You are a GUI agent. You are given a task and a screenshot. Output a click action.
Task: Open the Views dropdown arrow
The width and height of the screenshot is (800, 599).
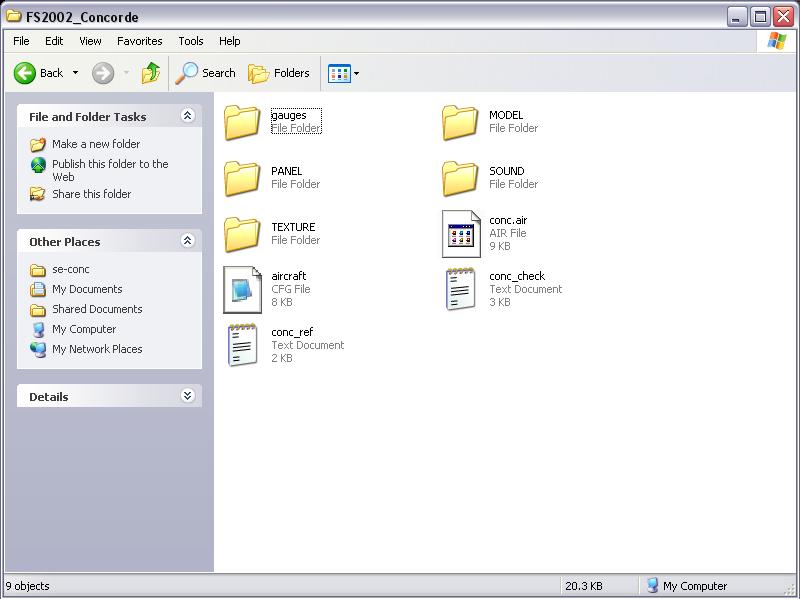click(x=357, y=73)
